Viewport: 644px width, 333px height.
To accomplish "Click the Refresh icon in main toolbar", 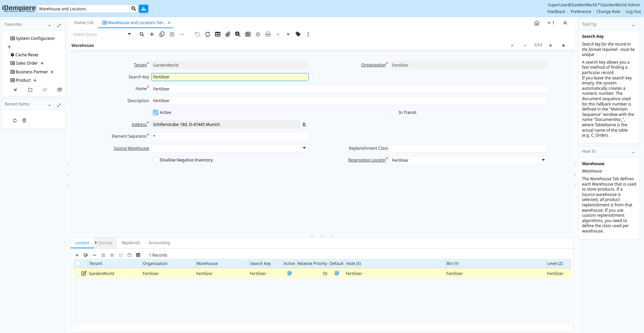I will [x=208, y=34].
